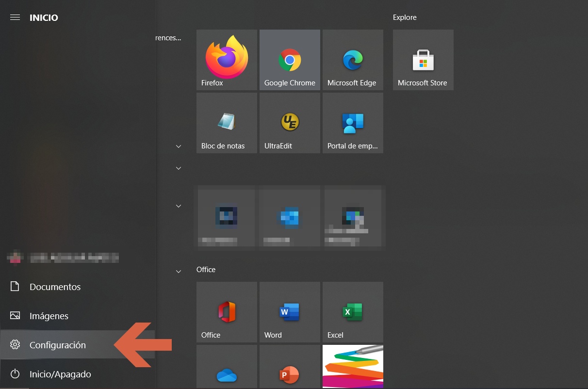Select Configuración in the left sidebar

pos(78,345)
